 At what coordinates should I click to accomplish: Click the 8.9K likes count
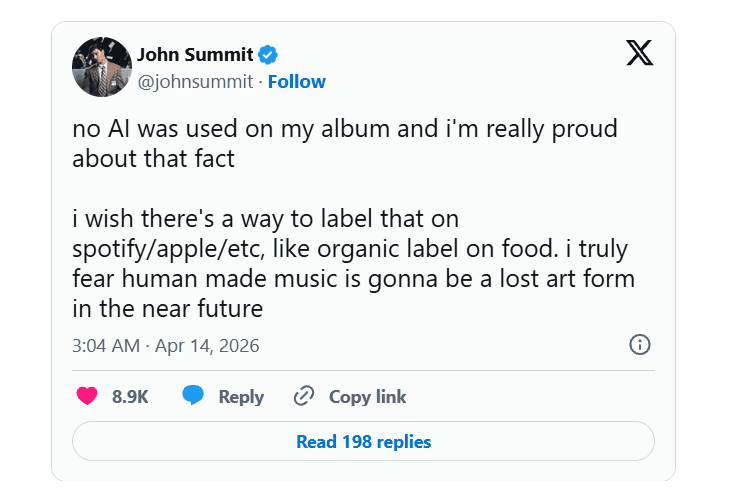coord(130,397)
